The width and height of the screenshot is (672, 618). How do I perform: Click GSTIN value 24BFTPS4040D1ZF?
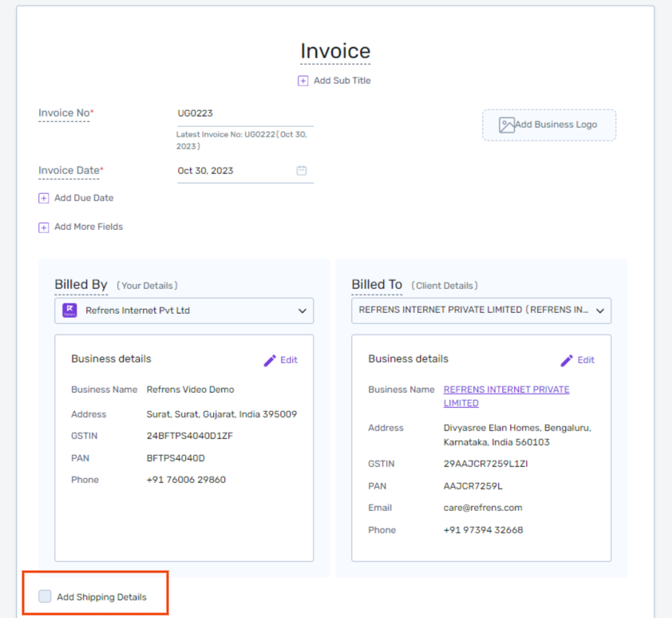pyautogui.click(x=190, y=436)
